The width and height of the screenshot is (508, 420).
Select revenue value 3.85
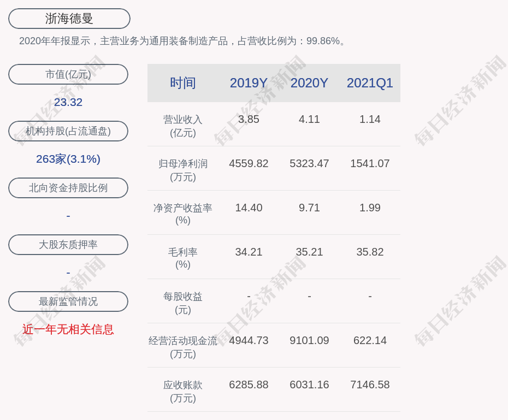tap(249, 119)
